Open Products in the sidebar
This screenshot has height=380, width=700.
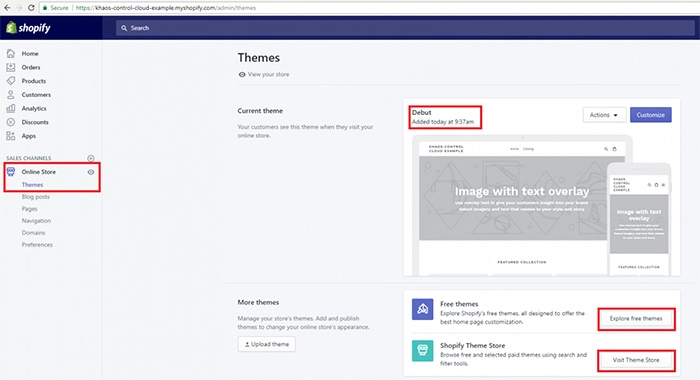pos(33,81)
